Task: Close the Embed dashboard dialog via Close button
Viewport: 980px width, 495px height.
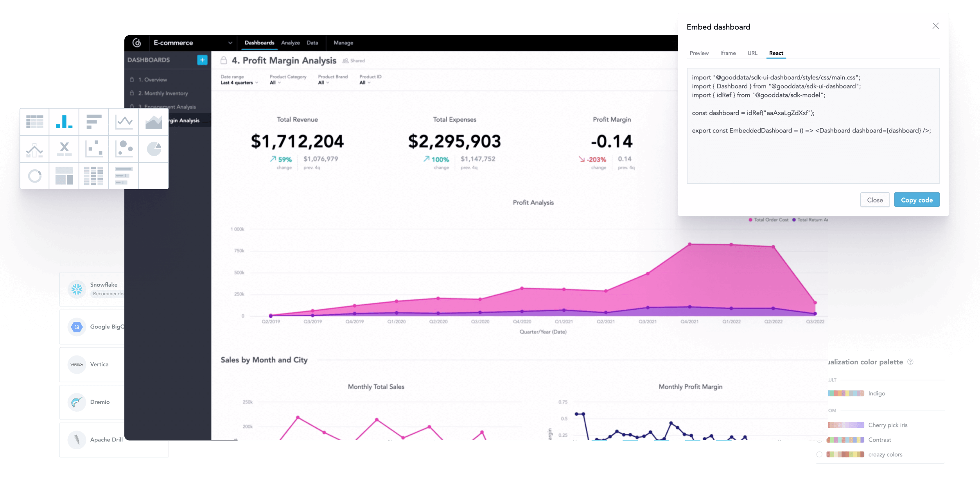Action: coord(875,200)
